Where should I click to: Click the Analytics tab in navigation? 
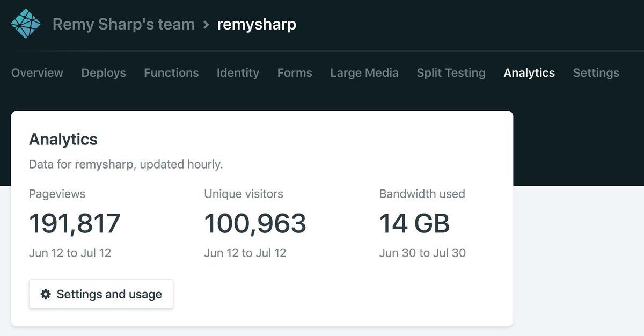coord(529,73)
